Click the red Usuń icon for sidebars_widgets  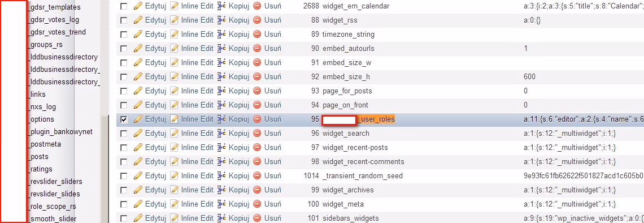click(x=258, y=218)
